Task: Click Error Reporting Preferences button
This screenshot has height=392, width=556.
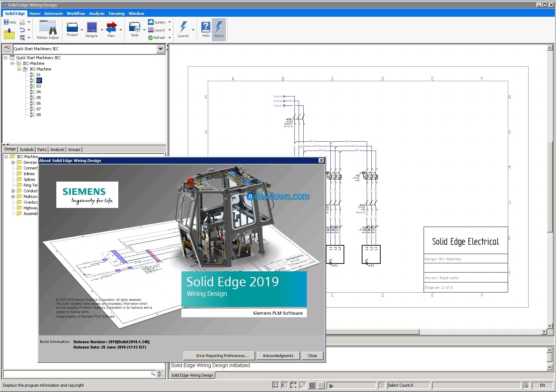Action: (x=219, y=356)
